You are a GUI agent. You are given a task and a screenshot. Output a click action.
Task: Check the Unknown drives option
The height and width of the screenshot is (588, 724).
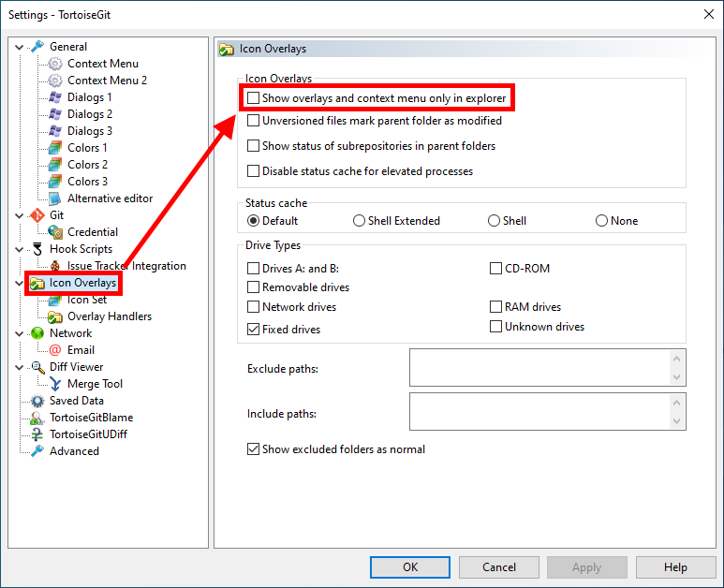pos(495,327)
